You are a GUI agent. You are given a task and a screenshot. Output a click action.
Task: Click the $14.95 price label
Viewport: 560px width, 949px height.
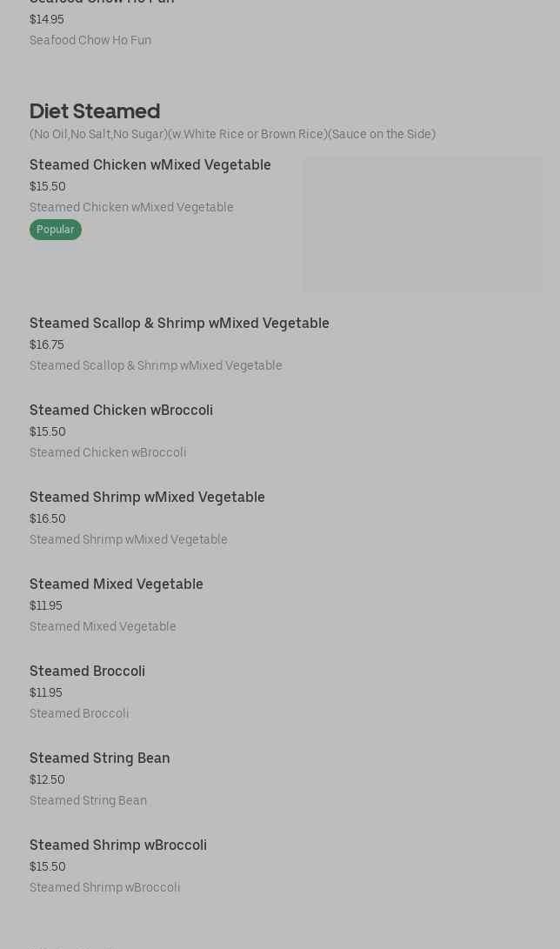47,20
